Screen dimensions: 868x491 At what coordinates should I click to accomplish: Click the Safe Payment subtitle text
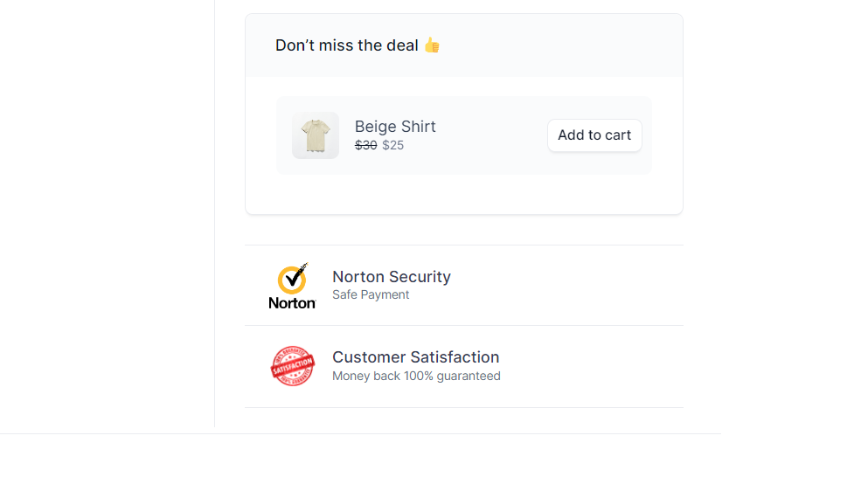pos(371,294)
